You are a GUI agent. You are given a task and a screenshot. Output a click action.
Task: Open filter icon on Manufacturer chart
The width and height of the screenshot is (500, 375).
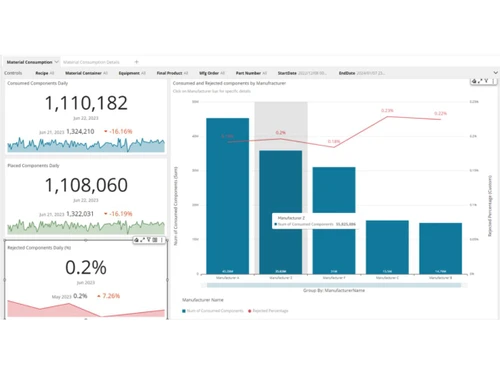[x=486, y=81]
